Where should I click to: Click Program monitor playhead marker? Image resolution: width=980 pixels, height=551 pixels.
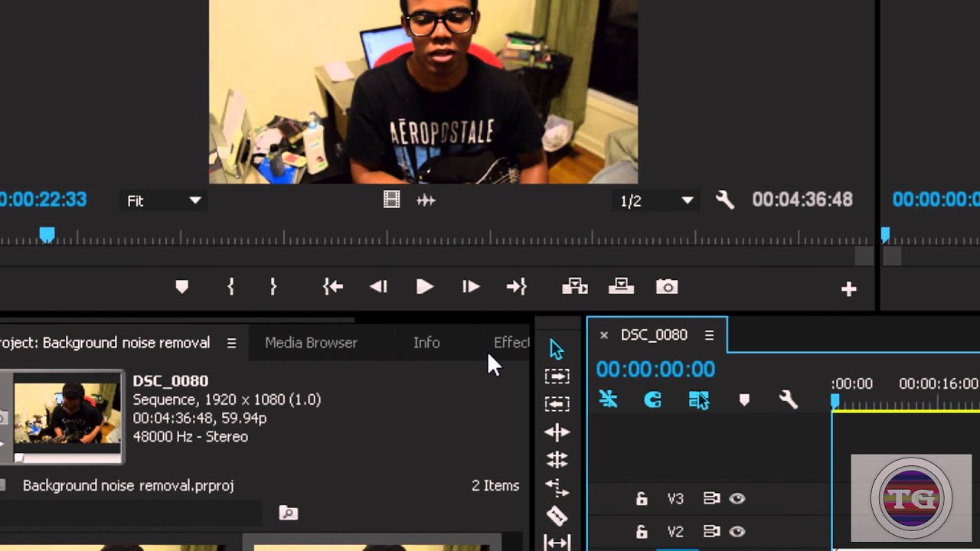point(885,234)
